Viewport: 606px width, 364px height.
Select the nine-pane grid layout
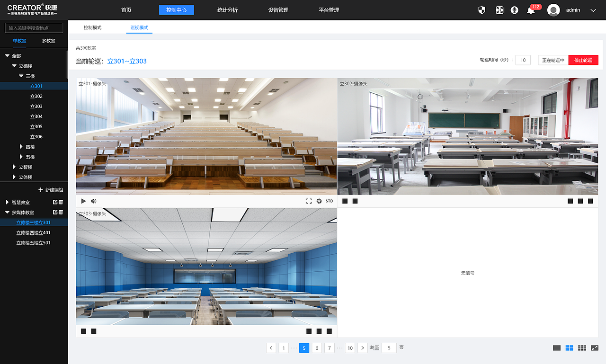click(582, 348)
